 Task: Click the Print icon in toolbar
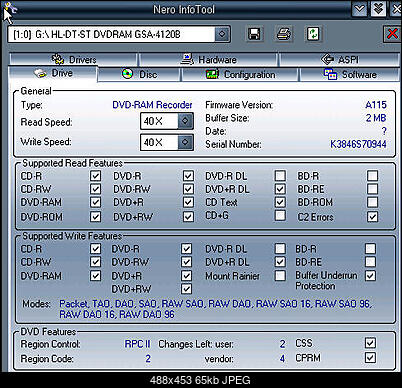pos(284,34)
